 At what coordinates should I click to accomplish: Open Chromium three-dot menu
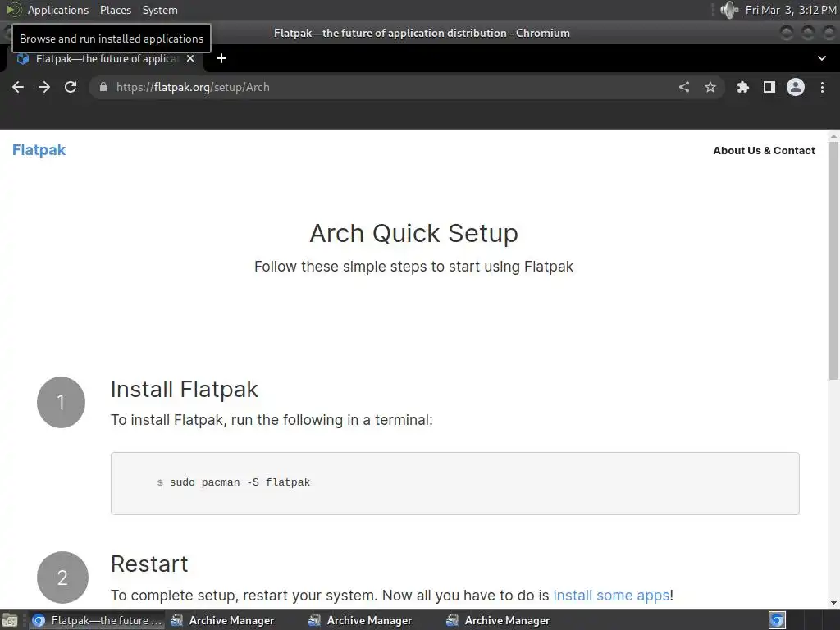(x=822, y=87)
